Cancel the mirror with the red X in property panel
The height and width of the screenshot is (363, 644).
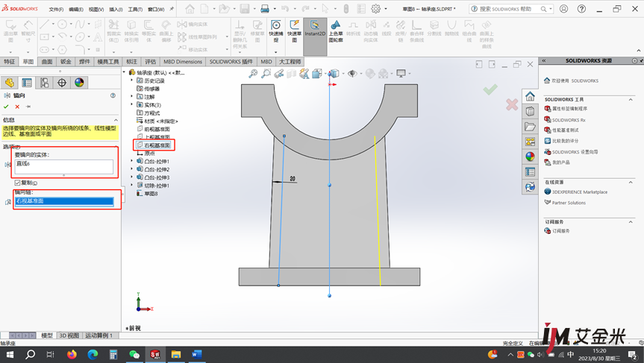click(x=17, y=107)
